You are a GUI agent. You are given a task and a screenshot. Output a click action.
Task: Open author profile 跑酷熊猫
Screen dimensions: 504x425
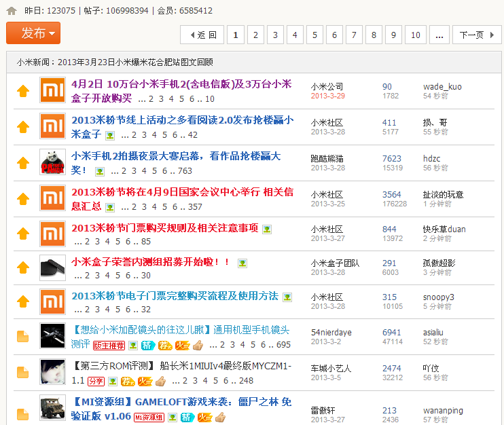click(327, 159)
